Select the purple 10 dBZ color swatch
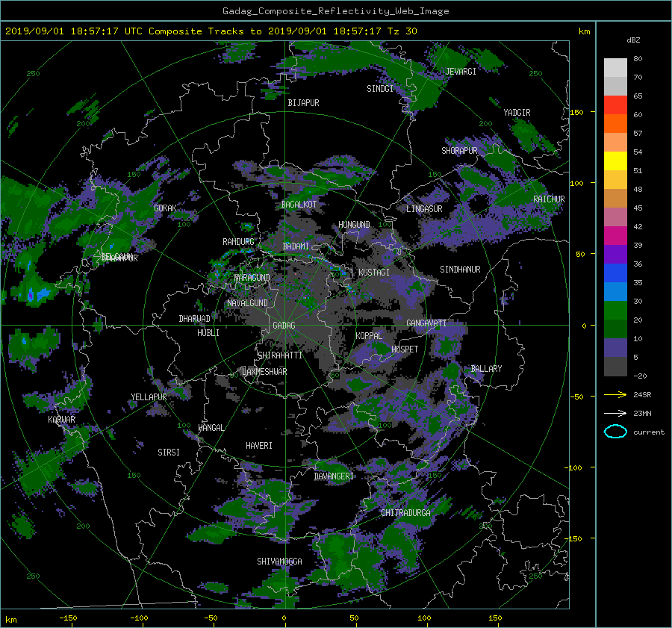Image resolution: width=672 pixels, height=628 pixels. point(615,347)
